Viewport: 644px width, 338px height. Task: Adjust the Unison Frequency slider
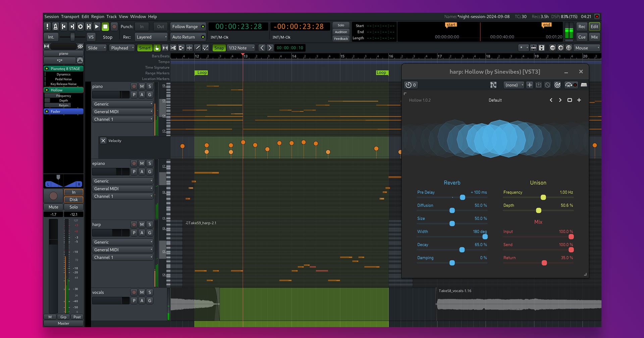pyautogui.click(x=538, y=198)
